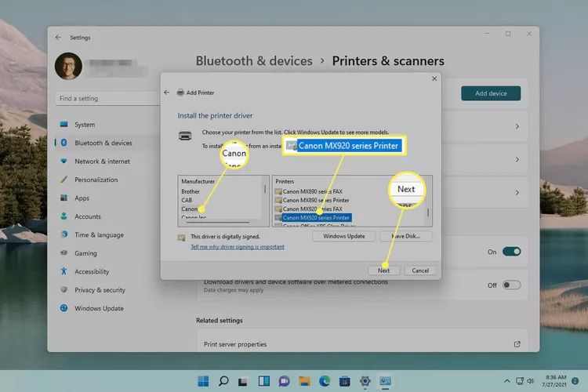Viewport: 588px width, 392px height.
Task: Open taskbar Search
Action: (x=223, y=381)
